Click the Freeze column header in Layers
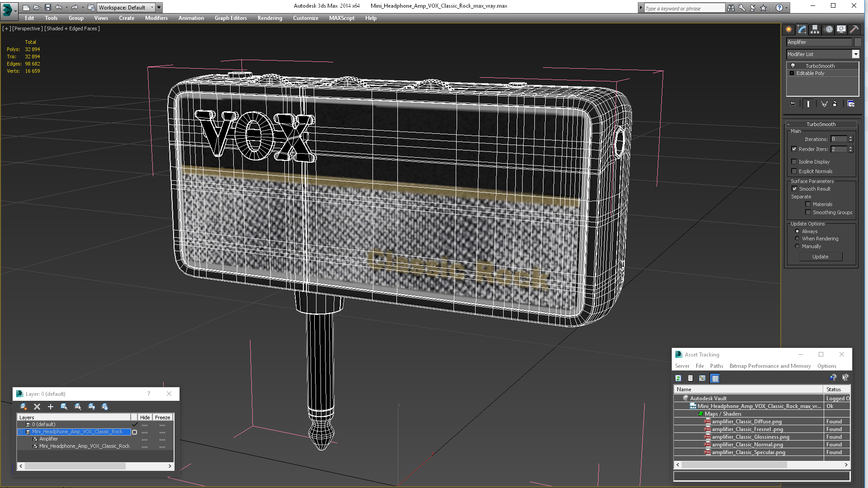Image resolution: width=868 pixels, height=488 pixels. coord(163,418)
